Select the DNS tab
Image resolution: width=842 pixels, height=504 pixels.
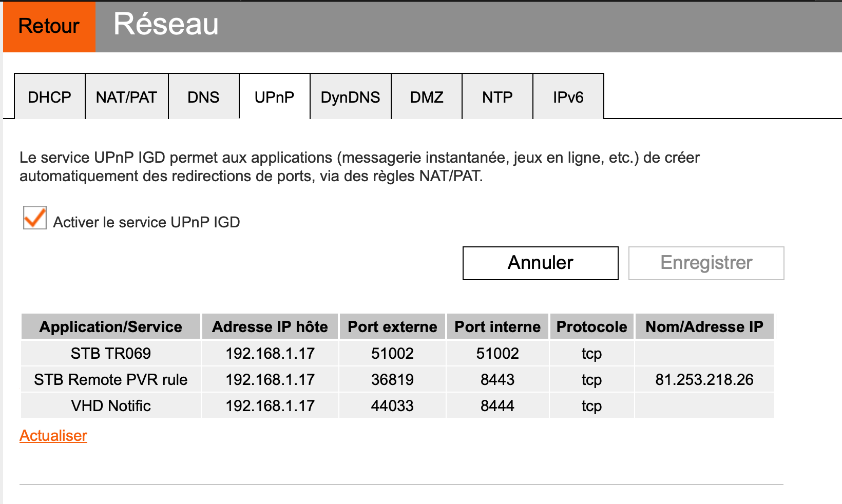coord(203,97)
